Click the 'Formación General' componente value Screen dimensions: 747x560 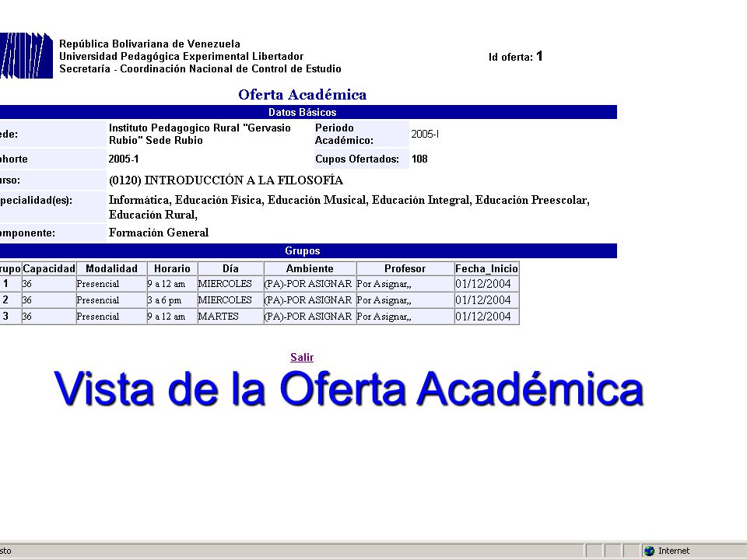point(159,233)
